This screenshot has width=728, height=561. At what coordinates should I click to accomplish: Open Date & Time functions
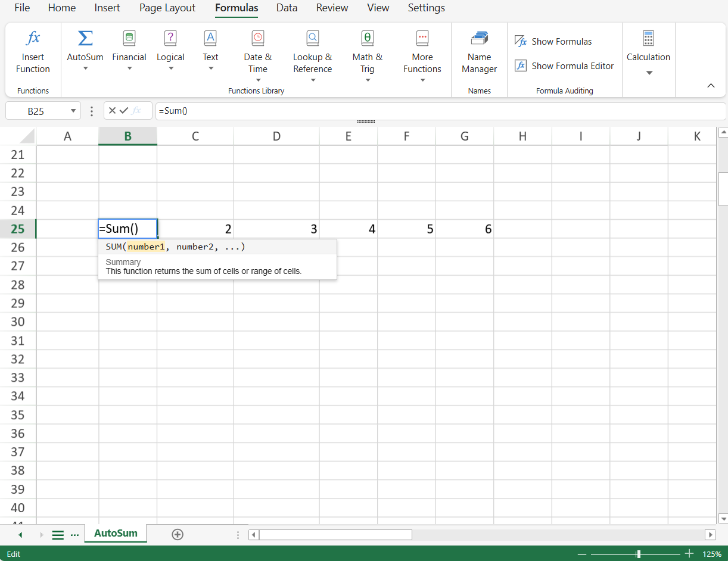[x=257, y=57]
